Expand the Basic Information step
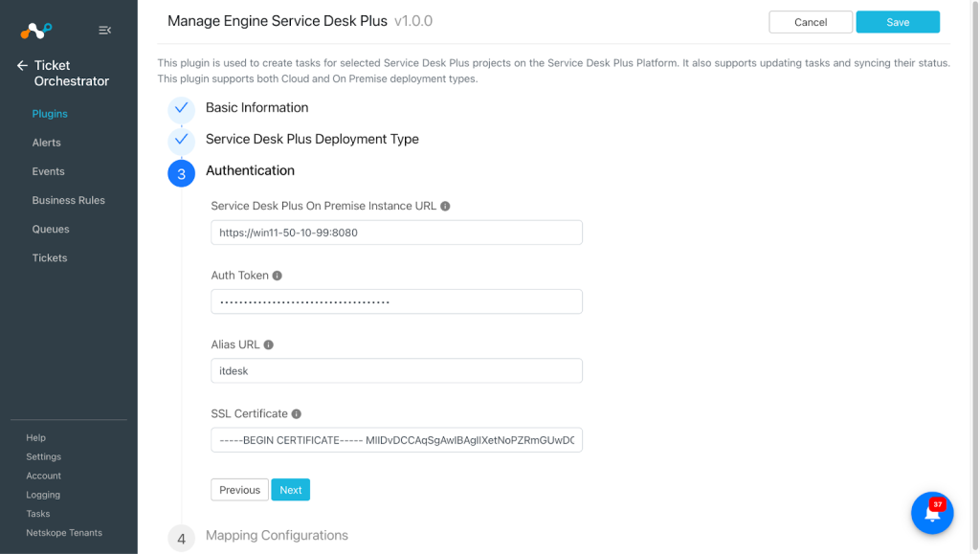Image resolution: width=980 pixels, height=554 pixels. click(x=256, y=107)
